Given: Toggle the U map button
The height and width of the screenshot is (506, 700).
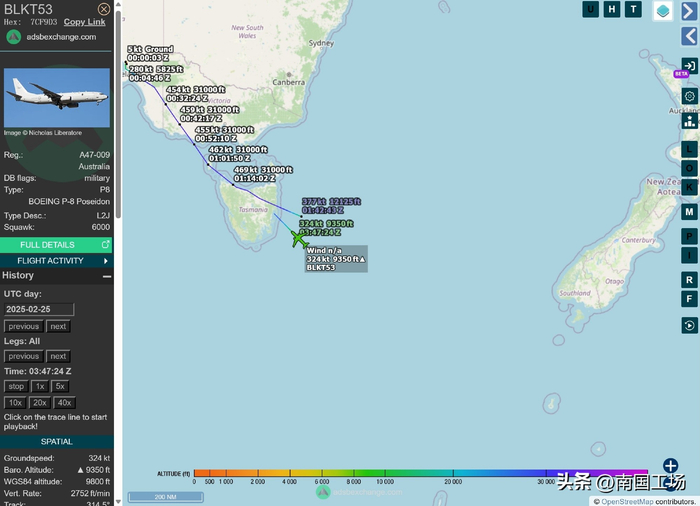Looking at the screenshot, I should 591,9.
